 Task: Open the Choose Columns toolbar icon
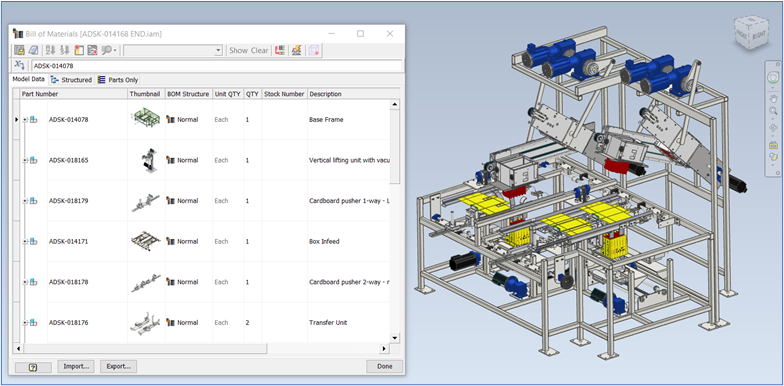(78, 50)
